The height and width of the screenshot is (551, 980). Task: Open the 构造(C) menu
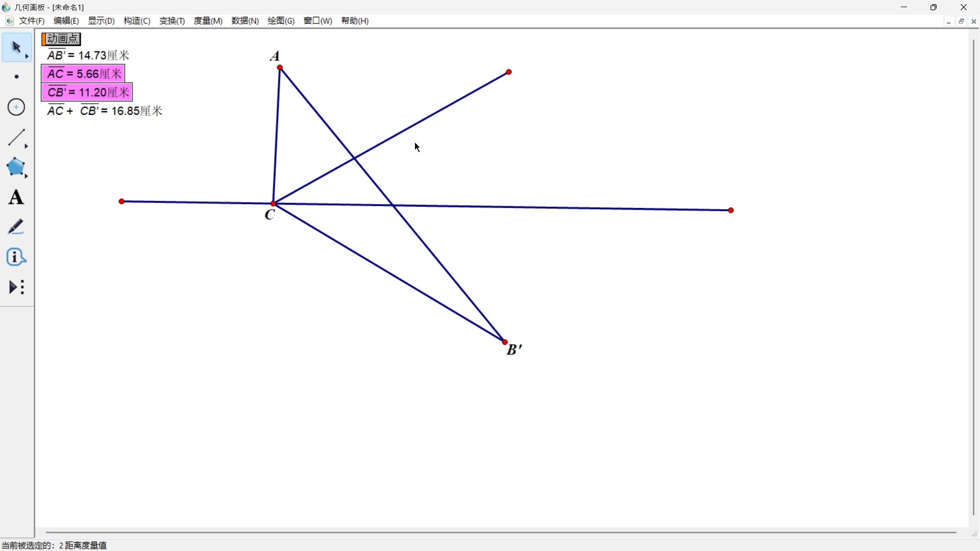(x=137, y=21)
